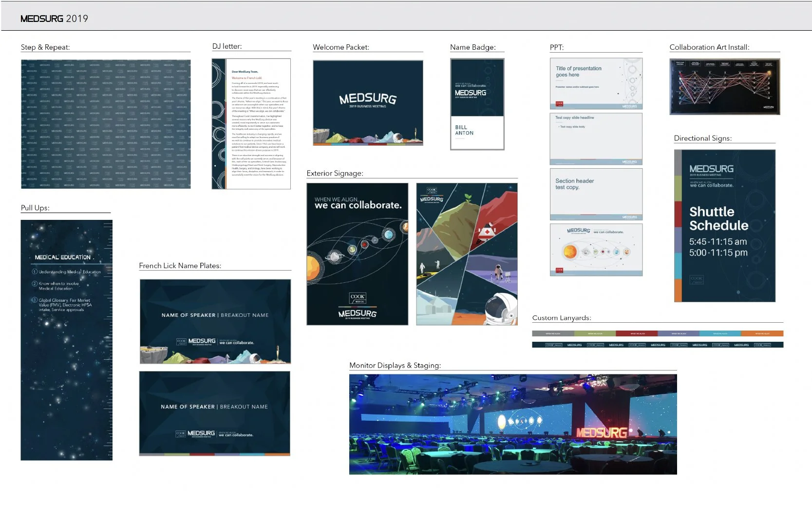This screenshot has height=508, width=812.
Task: Click the COOK logo on the Shuttle Schedule sign
Action: click(x=697, y=279)
